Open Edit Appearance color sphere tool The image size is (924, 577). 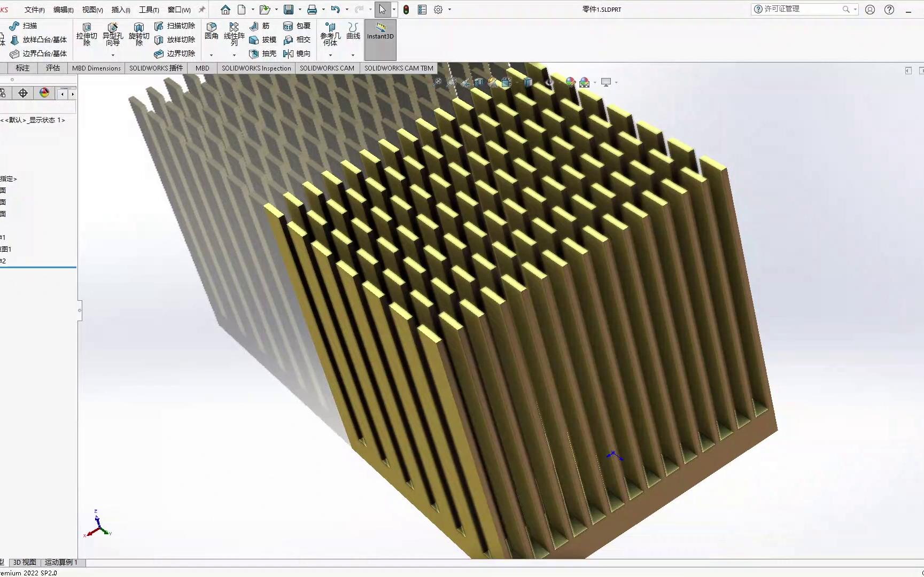click(x=570, y=82)
